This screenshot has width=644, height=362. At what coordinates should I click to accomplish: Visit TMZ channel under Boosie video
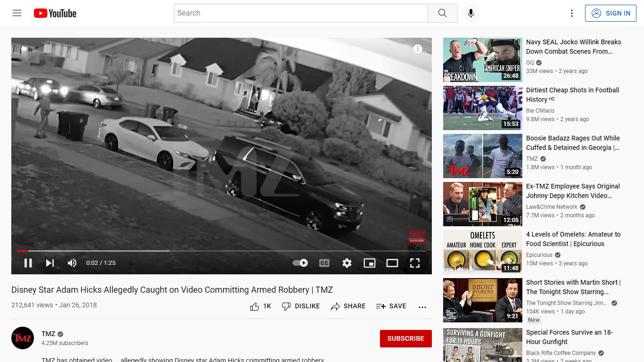(532, 159)
